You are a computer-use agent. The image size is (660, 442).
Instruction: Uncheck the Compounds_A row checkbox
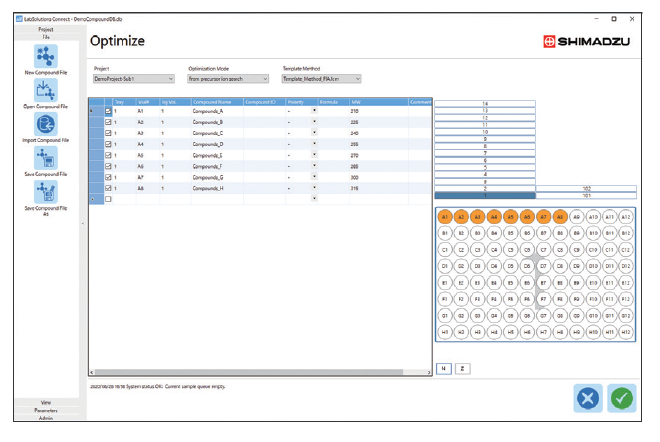pos(109,111)
